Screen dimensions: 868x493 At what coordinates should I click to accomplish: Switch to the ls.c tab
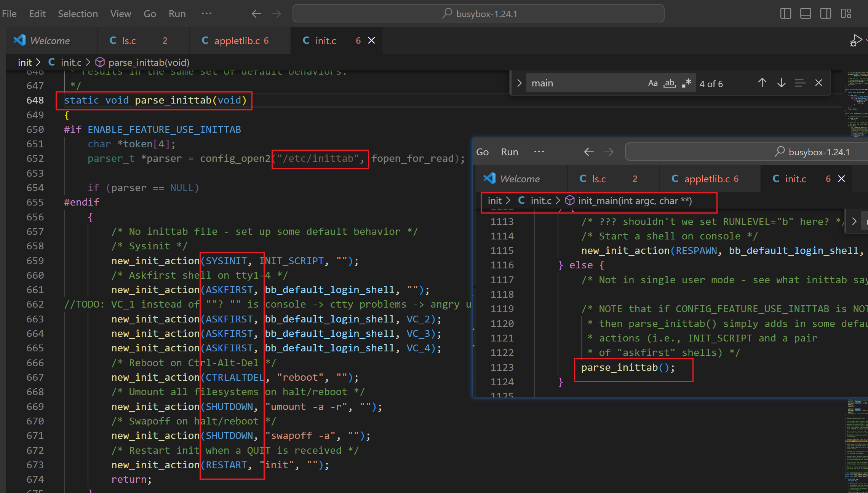pos(143,40)
